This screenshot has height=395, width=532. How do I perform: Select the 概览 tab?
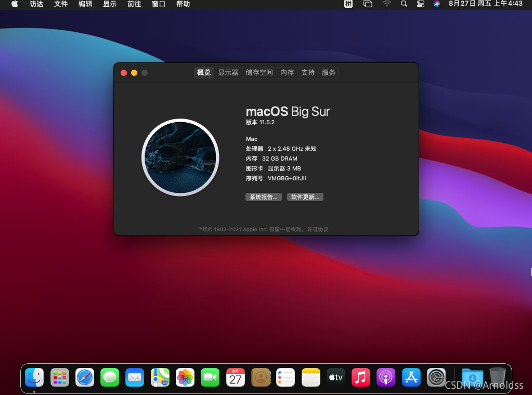pyautogui.click(x=204, y=73)
